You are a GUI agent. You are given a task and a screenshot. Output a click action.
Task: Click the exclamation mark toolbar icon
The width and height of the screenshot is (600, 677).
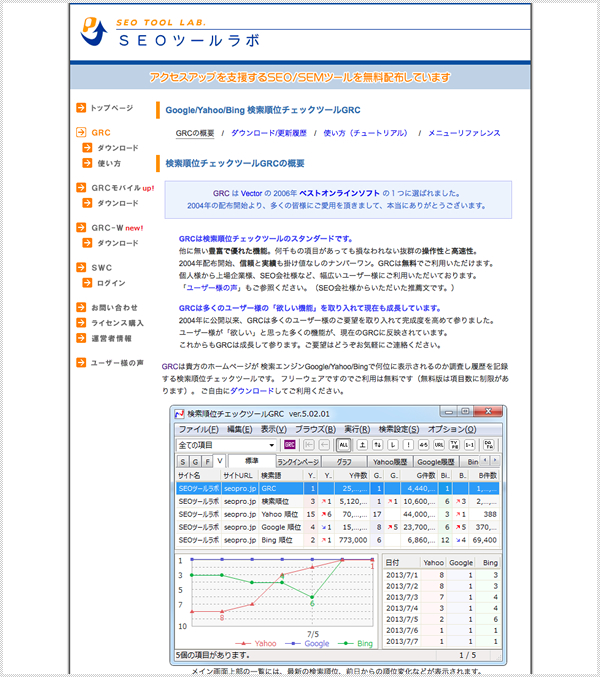pos(408,444)
